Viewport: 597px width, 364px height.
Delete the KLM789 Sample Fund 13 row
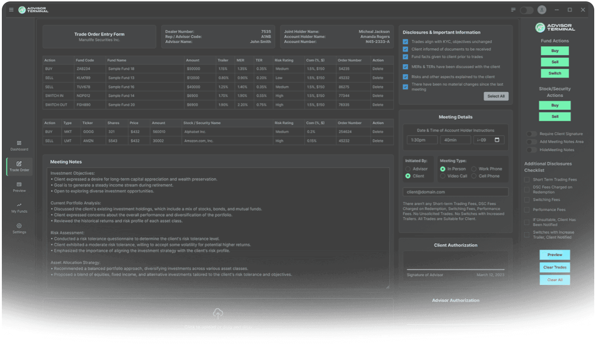378,78
